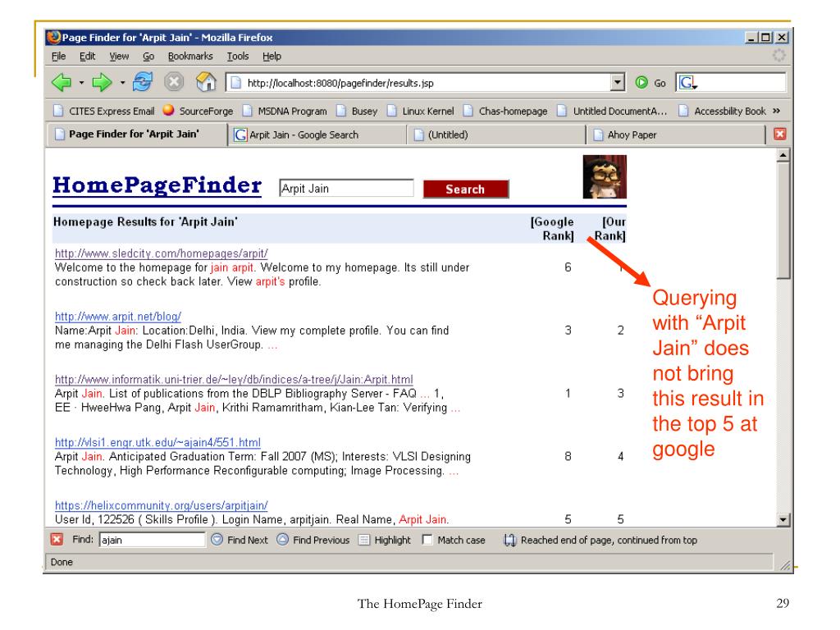
Task: Open the Untitled DocumentA bookmark
Action: click(x=612, y=111)
